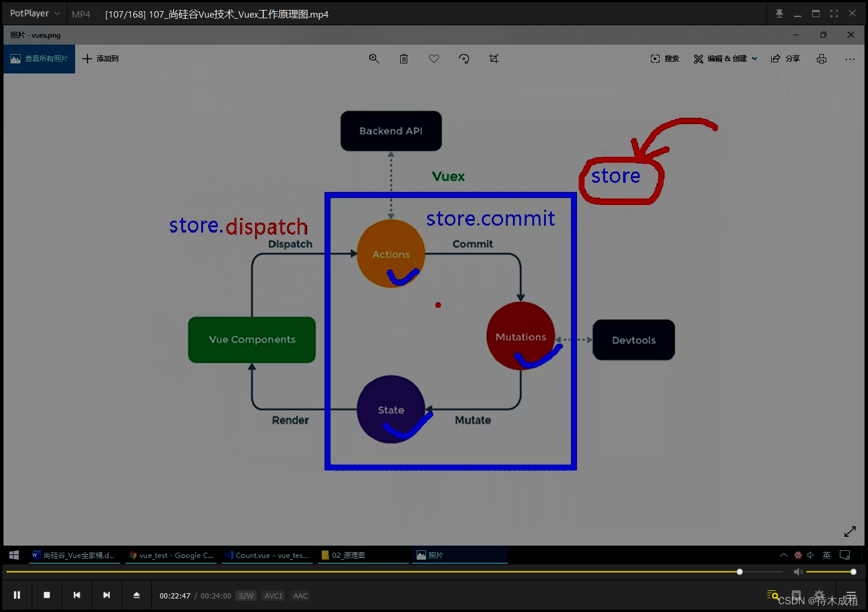Click the AVC1 video codec label

click(273, 596)
